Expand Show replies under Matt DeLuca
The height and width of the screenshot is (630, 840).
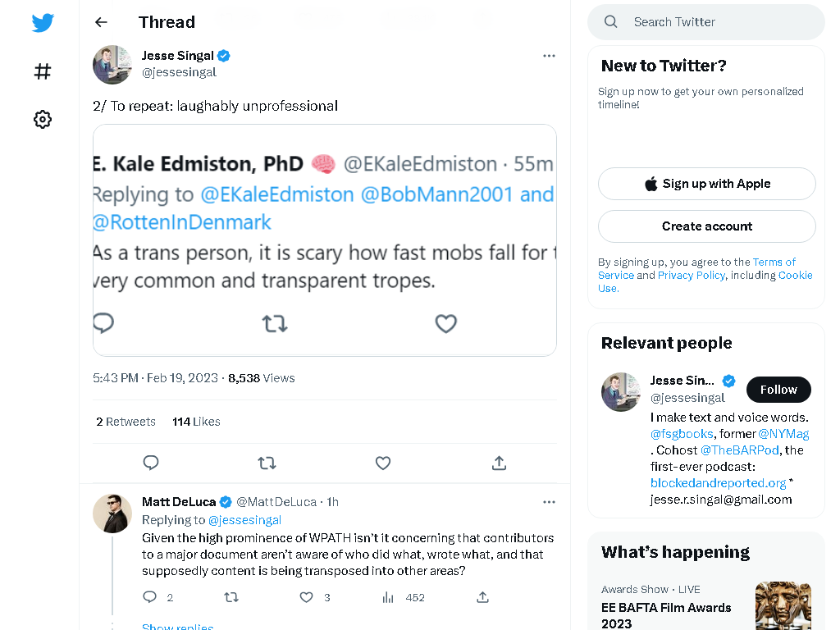click(x=178, y=626)
